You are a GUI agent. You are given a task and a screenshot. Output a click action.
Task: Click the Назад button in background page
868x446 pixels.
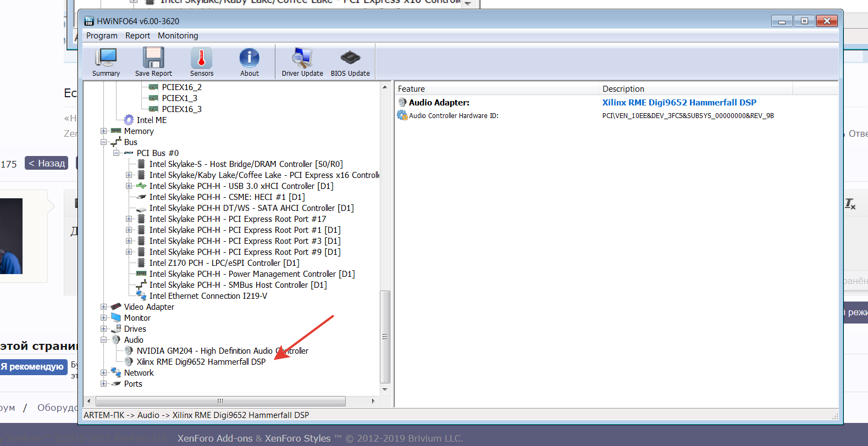coord(47,163)
